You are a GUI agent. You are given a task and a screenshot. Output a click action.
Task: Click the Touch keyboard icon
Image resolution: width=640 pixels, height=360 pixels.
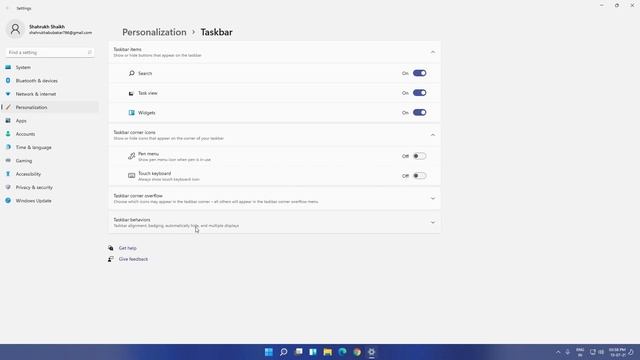pyautogui.click(x=131, y=176)
